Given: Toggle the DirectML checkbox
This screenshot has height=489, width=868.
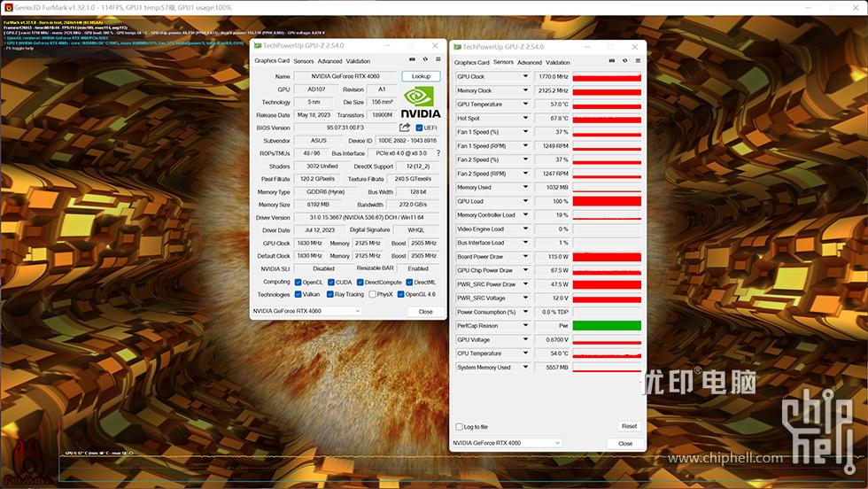Looking at the screenshot, I should (x=409, y=283).
